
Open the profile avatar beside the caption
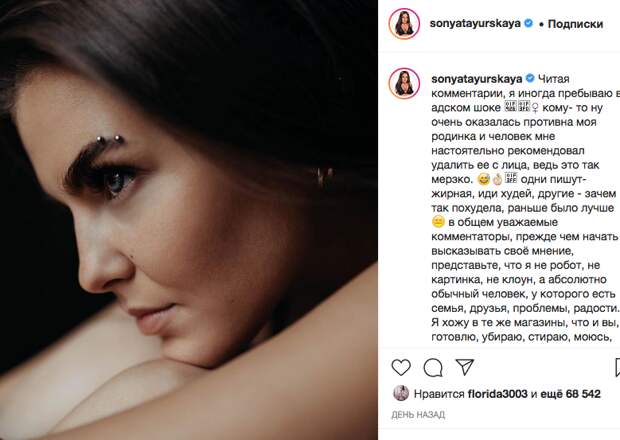point(404,83)
